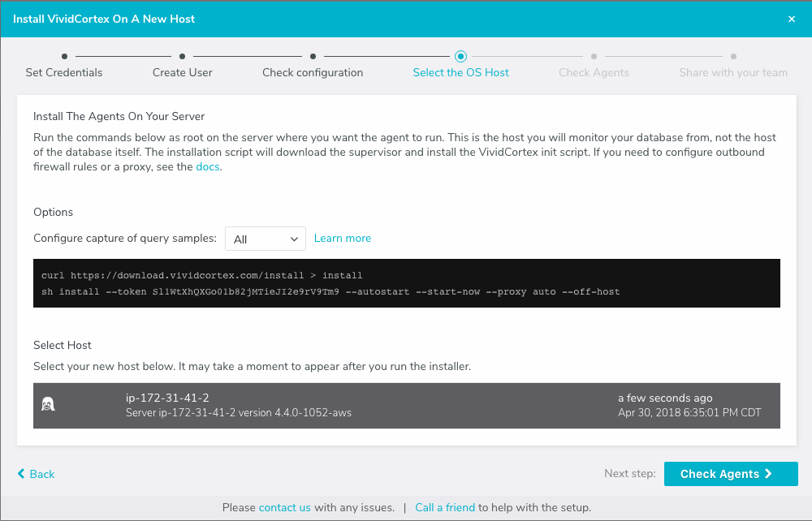Screen dimensions: 812x521
Task: Click the chevron on the Back link
Action: tap(21, 473)
